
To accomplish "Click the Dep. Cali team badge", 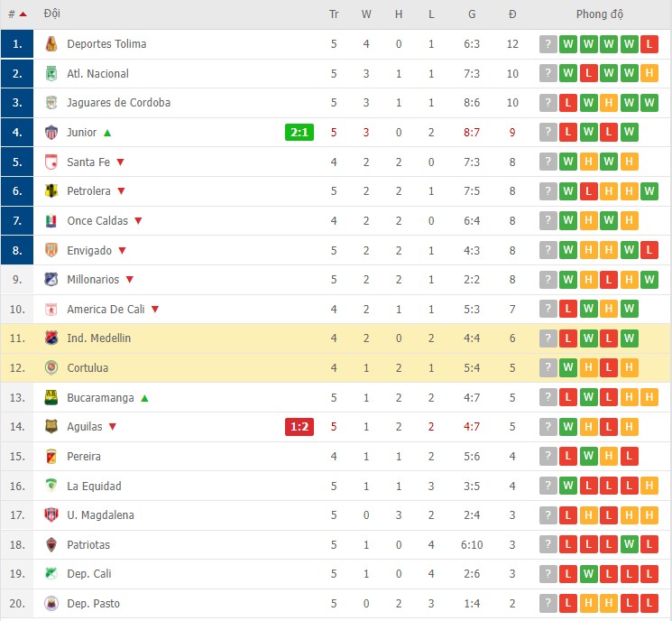I will pyautogui.click(x=51, y=574).
